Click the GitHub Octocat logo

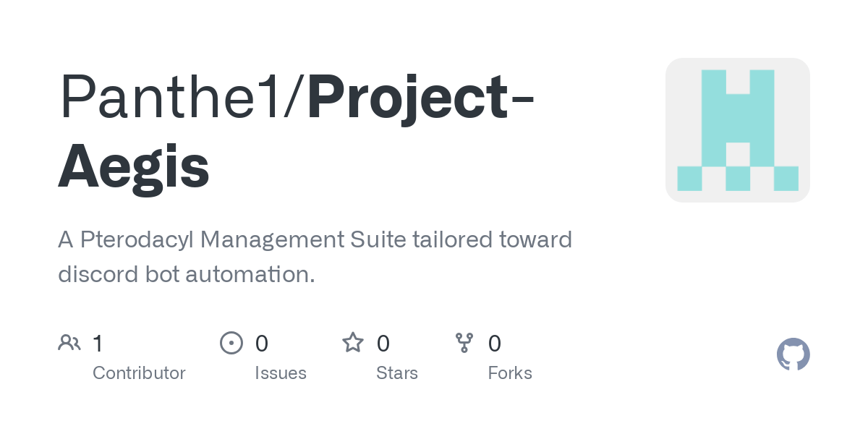(x=793, y=354)
